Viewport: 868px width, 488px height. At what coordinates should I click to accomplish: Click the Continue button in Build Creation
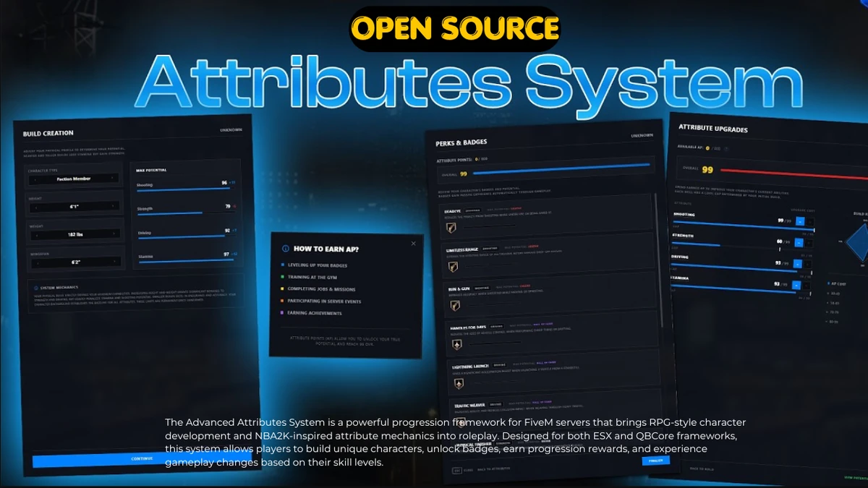(142, 458)
